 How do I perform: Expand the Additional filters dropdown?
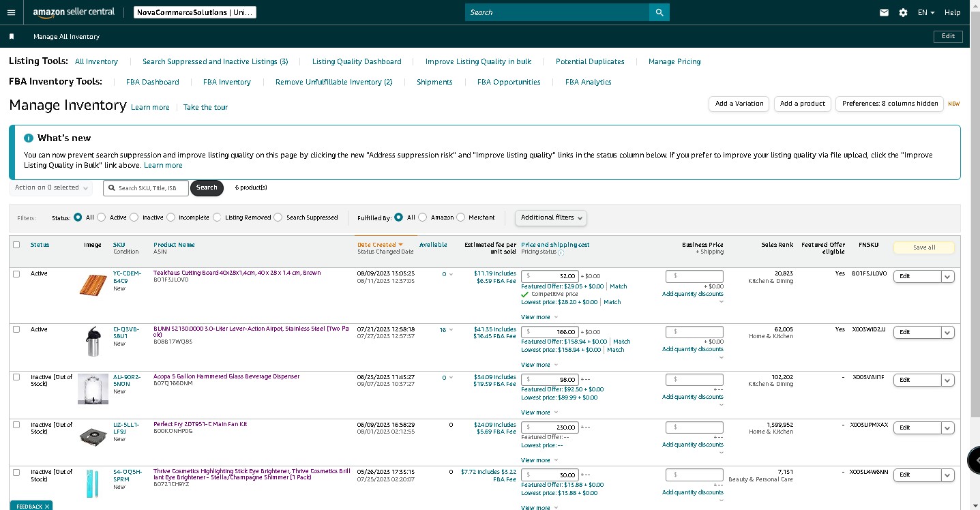click(551, 217)
